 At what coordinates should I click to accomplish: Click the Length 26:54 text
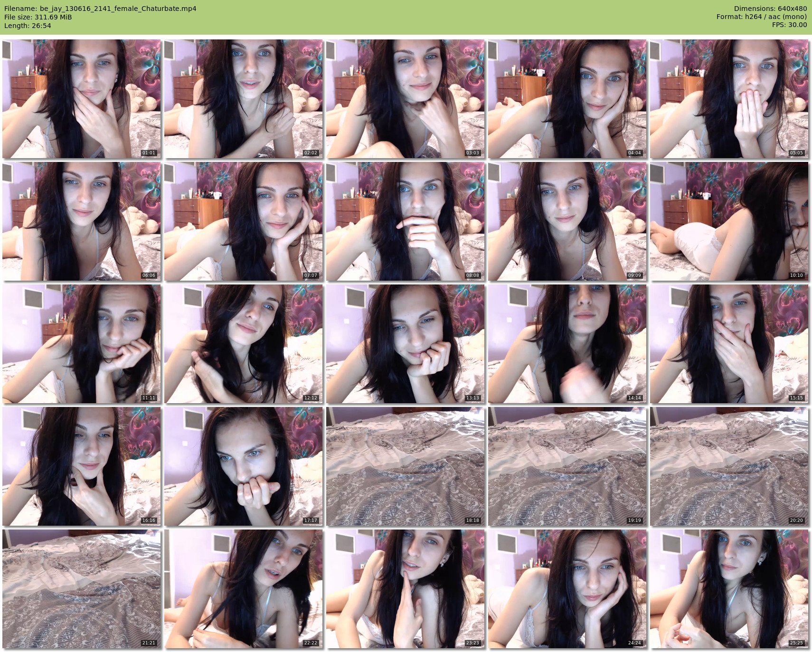[x=28, y=26]
